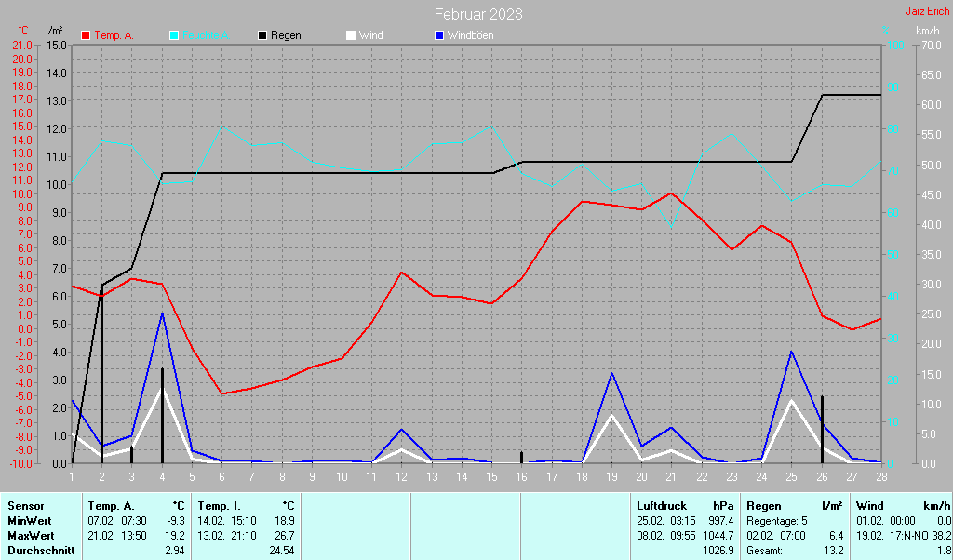Viewport: 953px width, 560px height.
Task: Click the °C axis unit label above chart
Action: point(23,31)
